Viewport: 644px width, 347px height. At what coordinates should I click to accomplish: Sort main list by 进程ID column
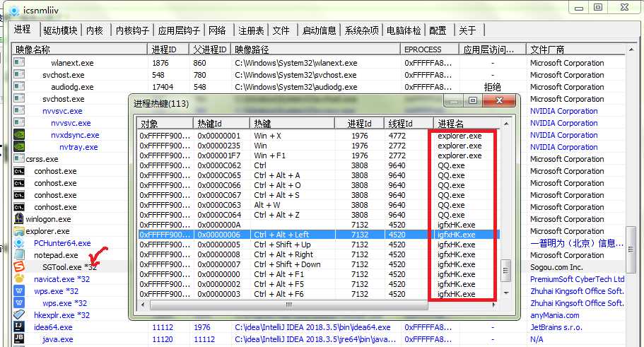(168, 49)
